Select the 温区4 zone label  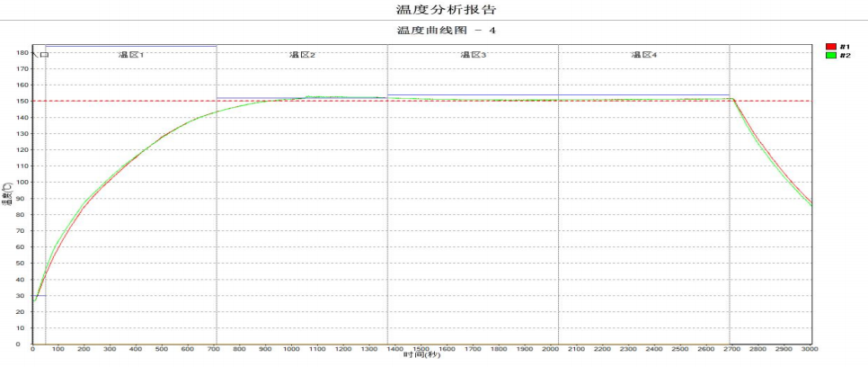pos(643,55)
